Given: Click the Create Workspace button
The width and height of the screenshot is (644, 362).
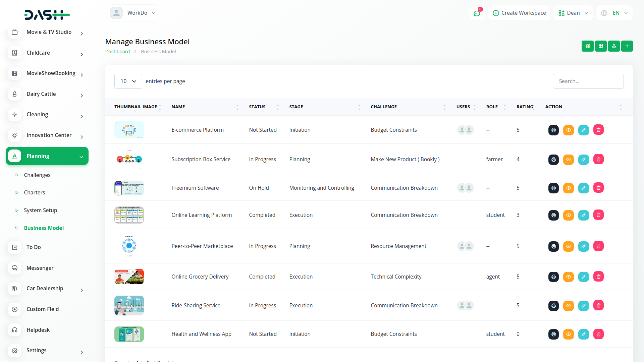Looking at the screenshot, I should pos(519,13).
